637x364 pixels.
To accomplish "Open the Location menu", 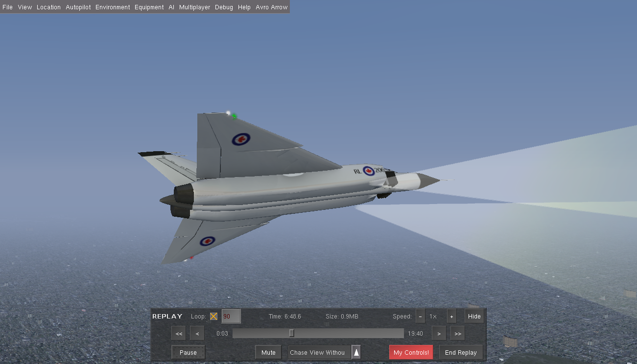I will (48, 7).
